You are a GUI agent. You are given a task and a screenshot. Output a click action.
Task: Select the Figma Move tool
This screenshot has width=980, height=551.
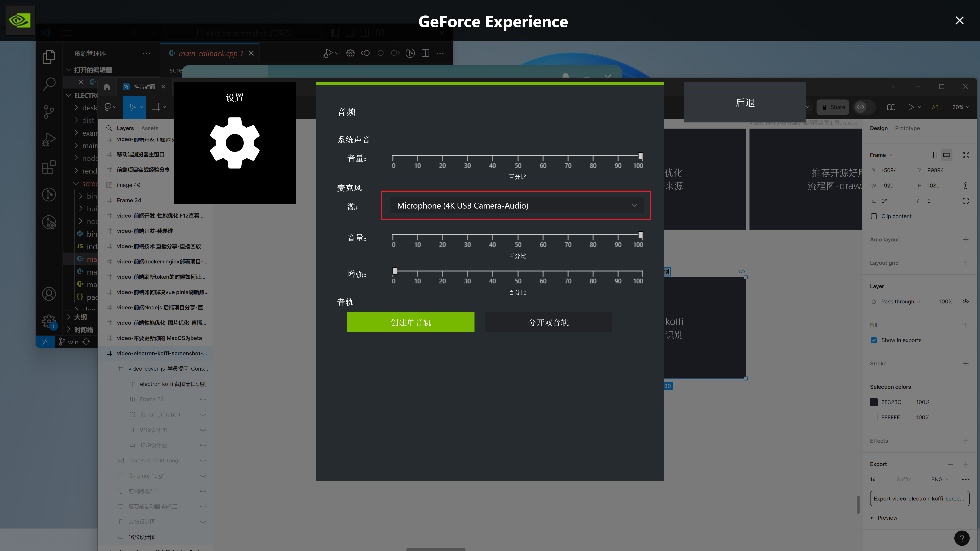tap(132, 107)
